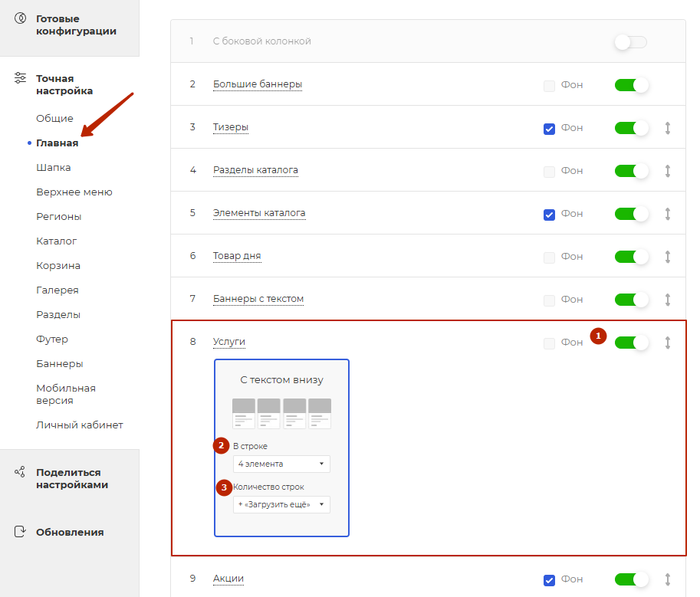
Task: Open the Шапка settings section
Action: tap(54, 167)
